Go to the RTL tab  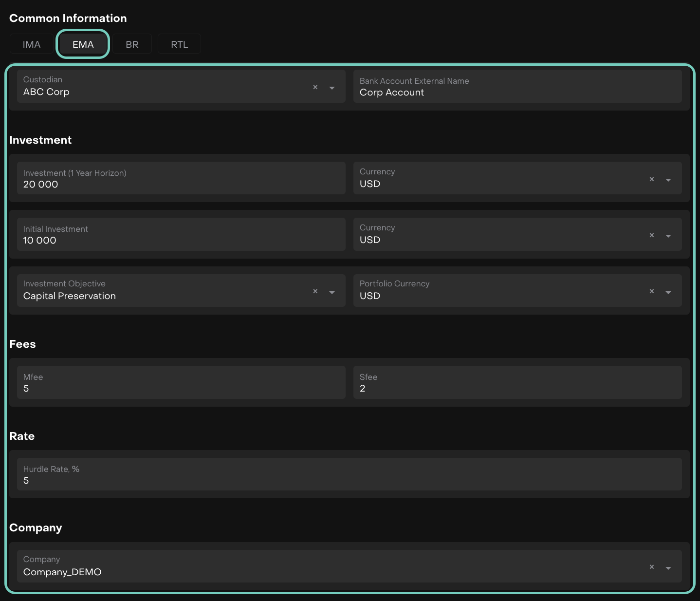(179, 44)
